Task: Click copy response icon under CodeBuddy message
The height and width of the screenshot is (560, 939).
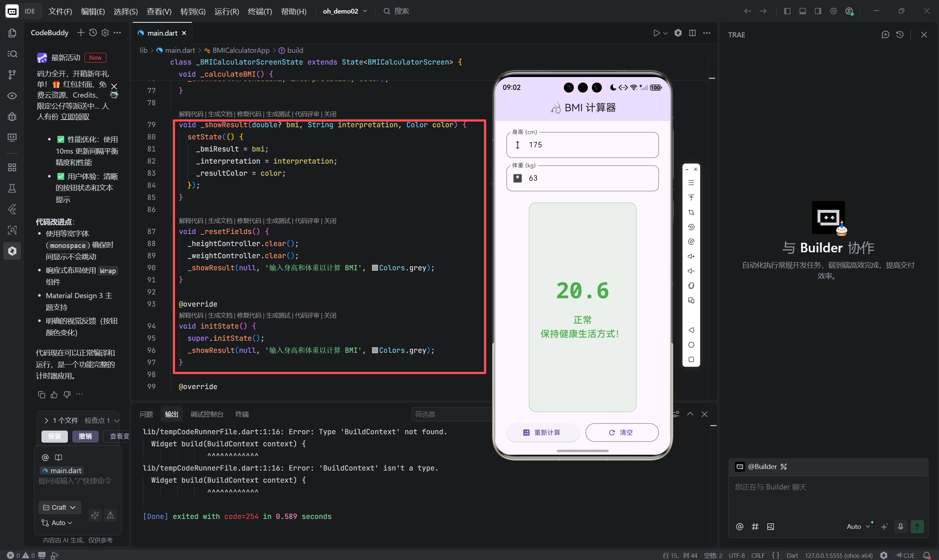Action: click(41, 395)
